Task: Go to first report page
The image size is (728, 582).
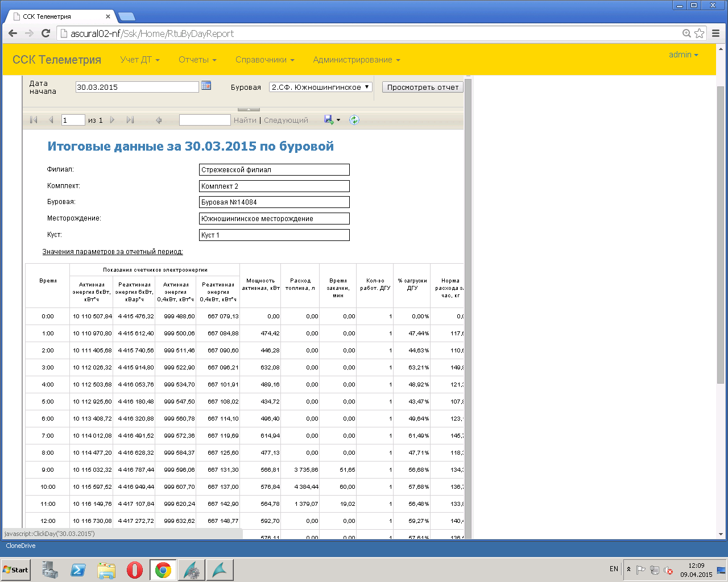Action: tap(34, 120)
